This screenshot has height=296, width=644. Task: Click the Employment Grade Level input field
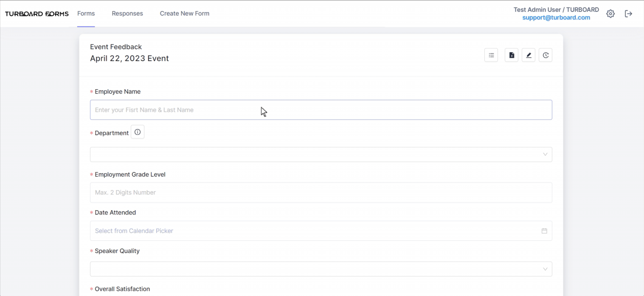click(x=321, y=192)
